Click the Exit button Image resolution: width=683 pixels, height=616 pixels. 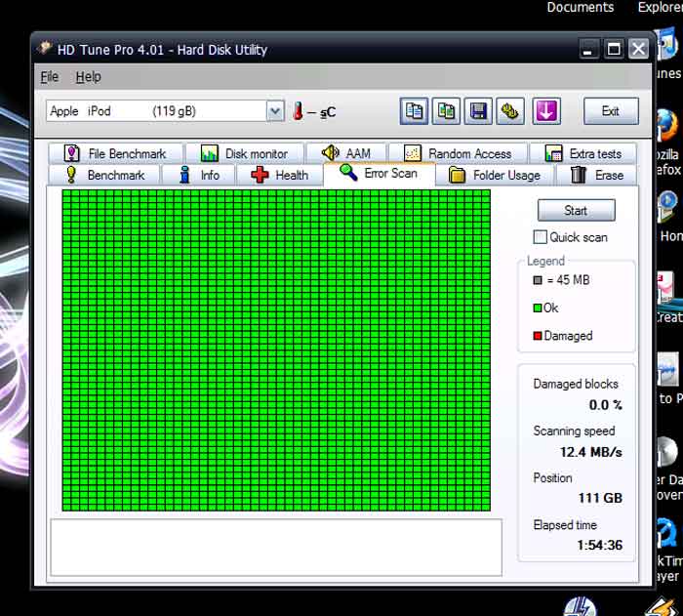(x=611, y=111)
